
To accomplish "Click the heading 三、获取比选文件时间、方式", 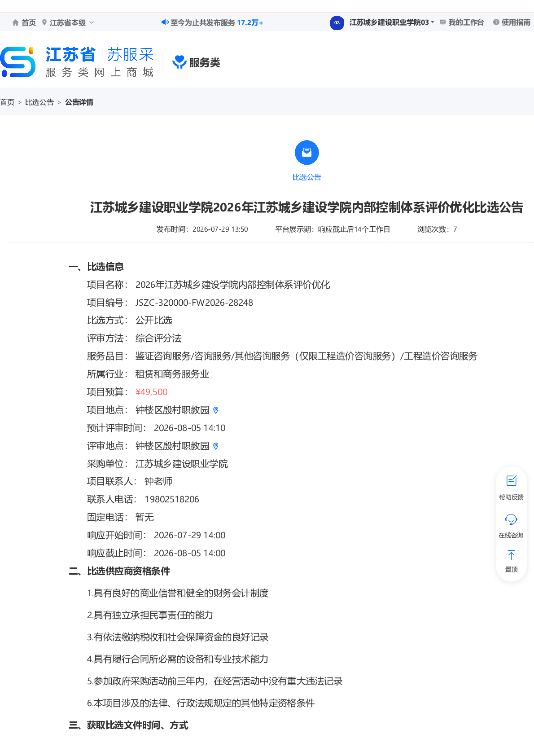I will pos(128,725).
